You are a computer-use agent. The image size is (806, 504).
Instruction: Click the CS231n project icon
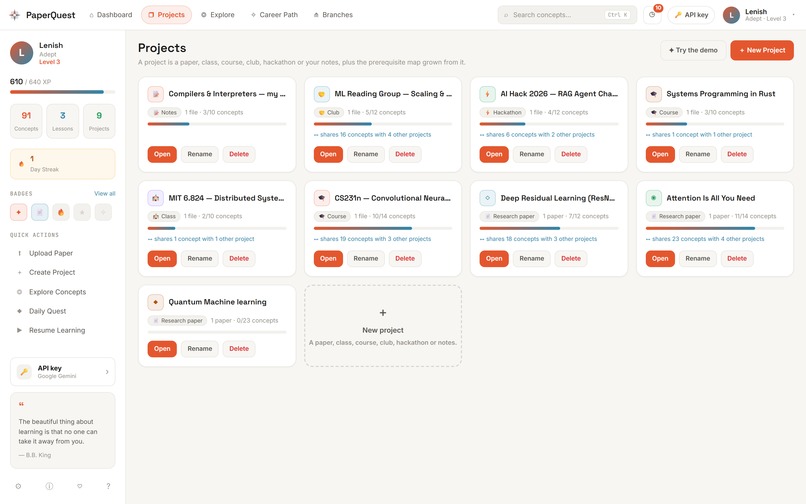321,198
